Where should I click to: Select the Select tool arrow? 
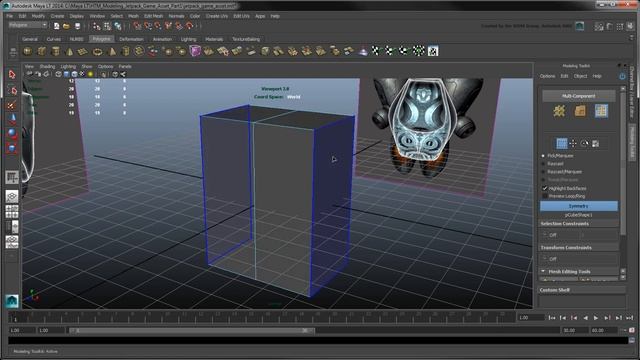[12, 74]
